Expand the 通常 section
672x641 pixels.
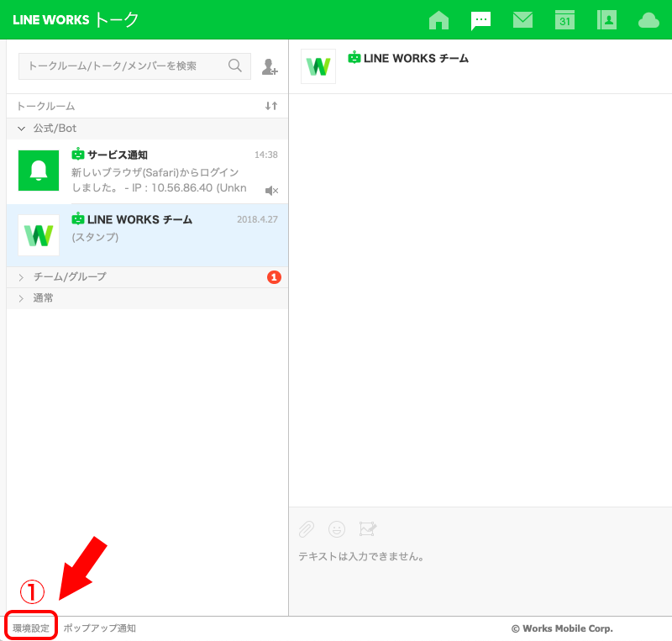point(22,298)
